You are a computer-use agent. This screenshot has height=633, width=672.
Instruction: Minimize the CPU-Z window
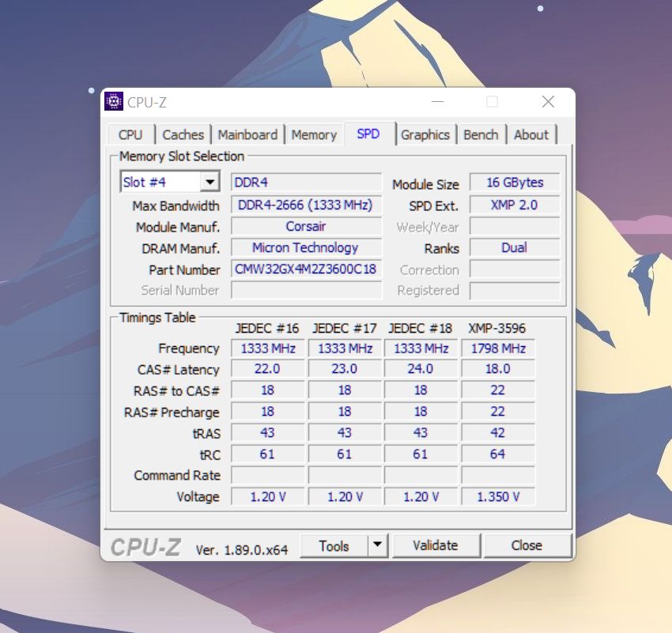[437, 102]
